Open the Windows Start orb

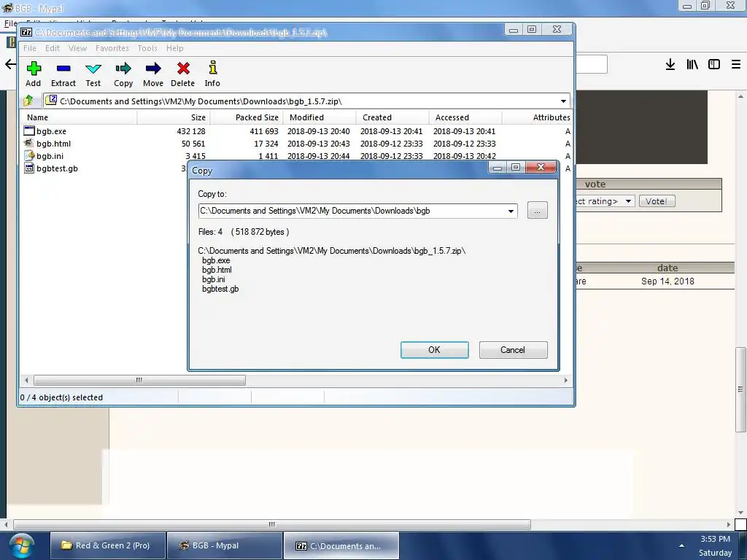[22, 545]
